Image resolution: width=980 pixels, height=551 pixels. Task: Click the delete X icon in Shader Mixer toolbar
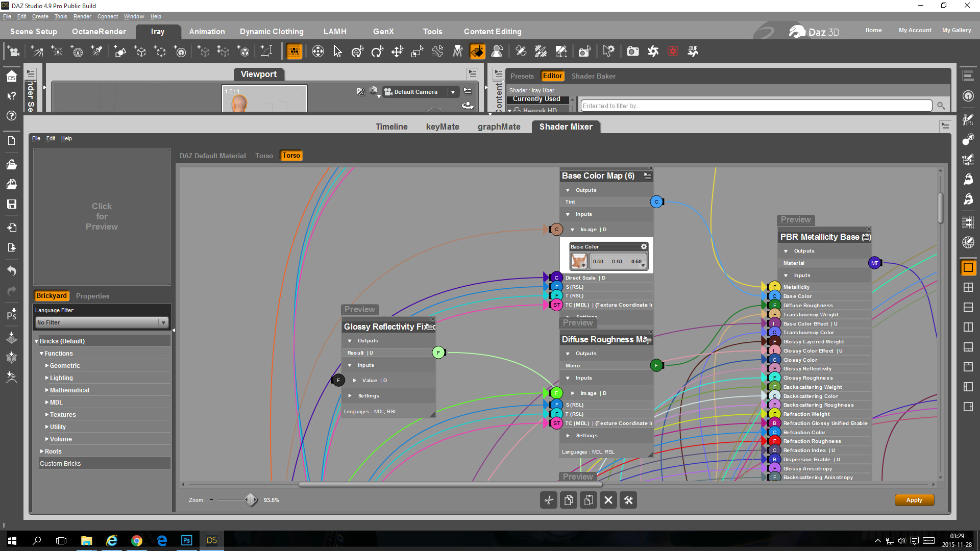pos(608,500)
